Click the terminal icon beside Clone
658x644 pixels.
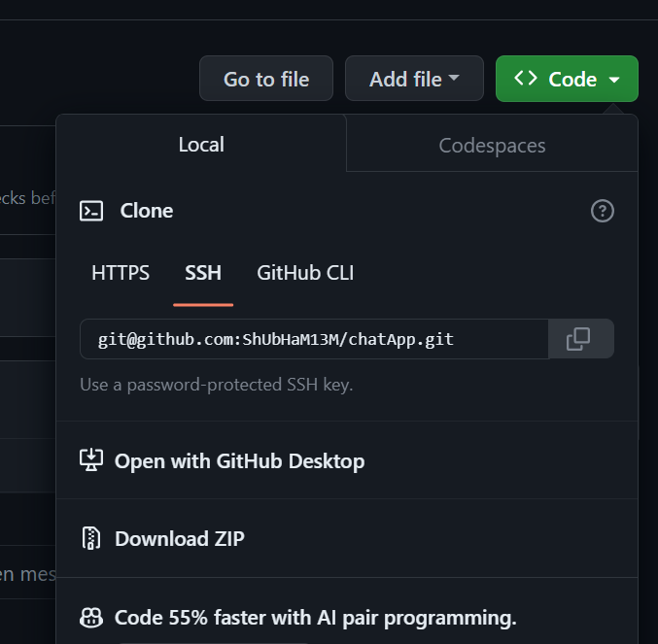91,211
